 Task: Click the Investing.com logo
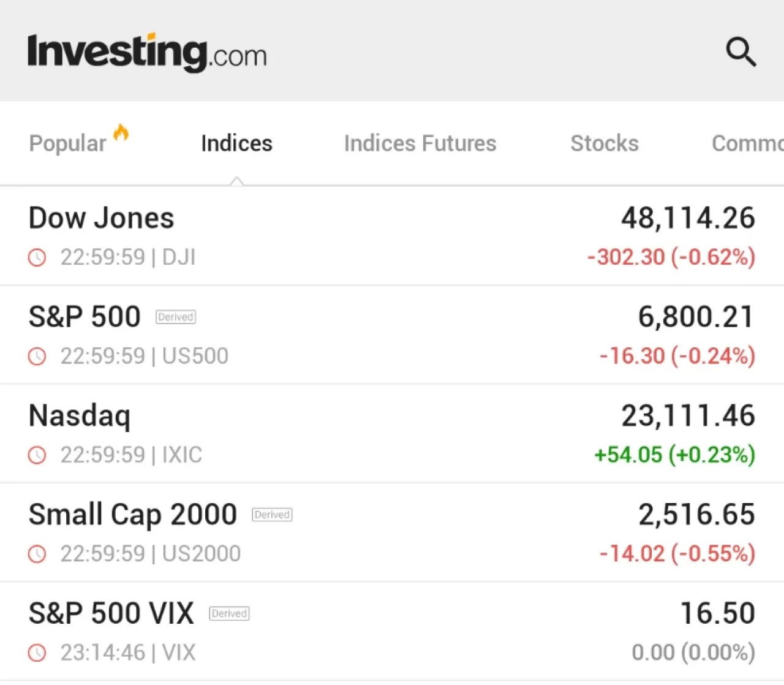click(x=147, y=53)
